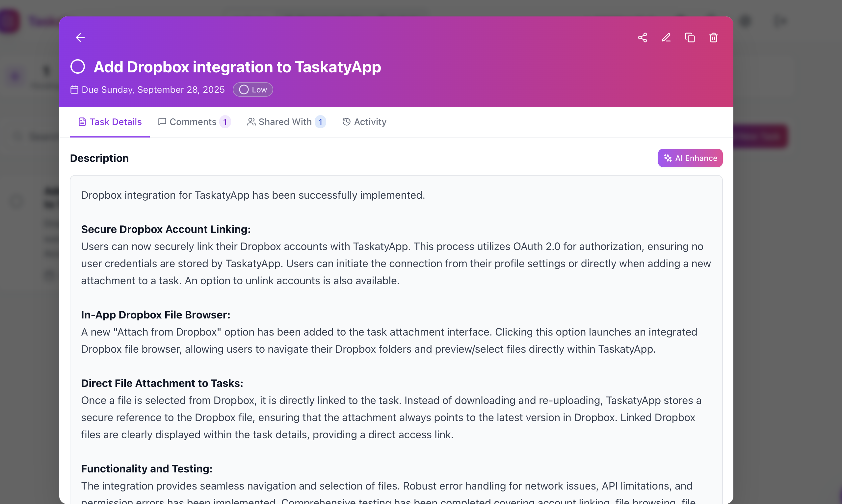Mark the Dropbox integration task complete
Viewport: 842px width, 504px height.
[x=77, y=66]
